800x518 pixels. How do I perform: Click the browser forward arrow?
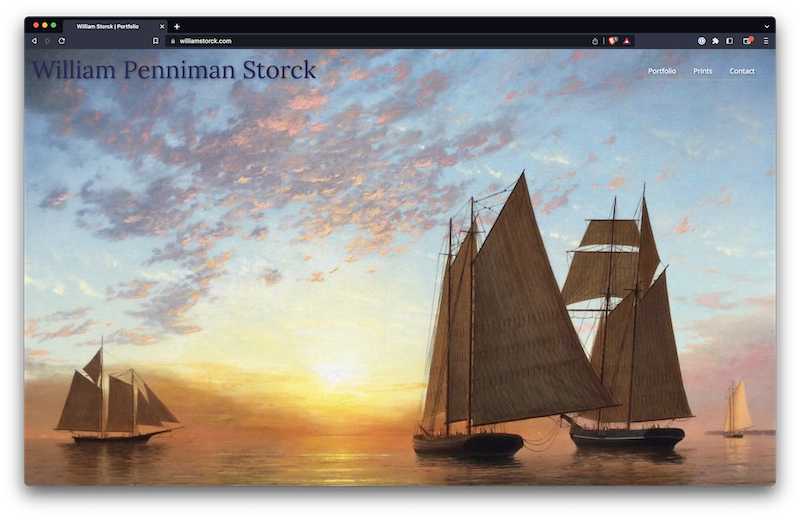(x=48, y=41)
